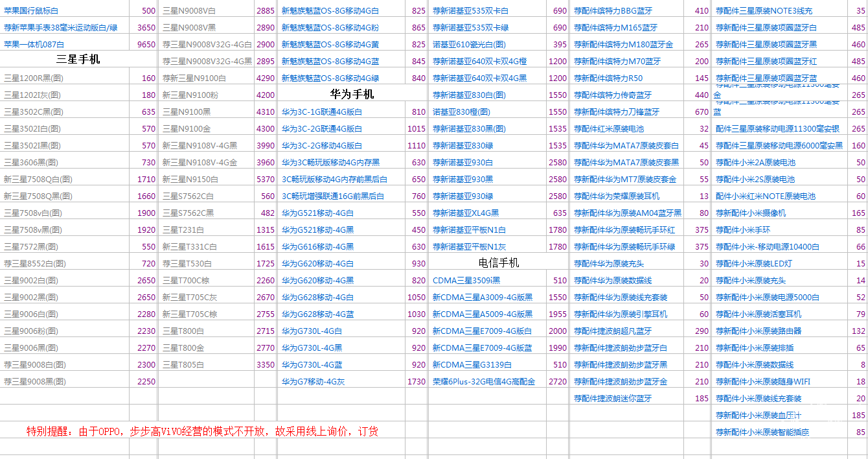
Task: Click on 三星N9100金
Action: click(x=187, y=128)
